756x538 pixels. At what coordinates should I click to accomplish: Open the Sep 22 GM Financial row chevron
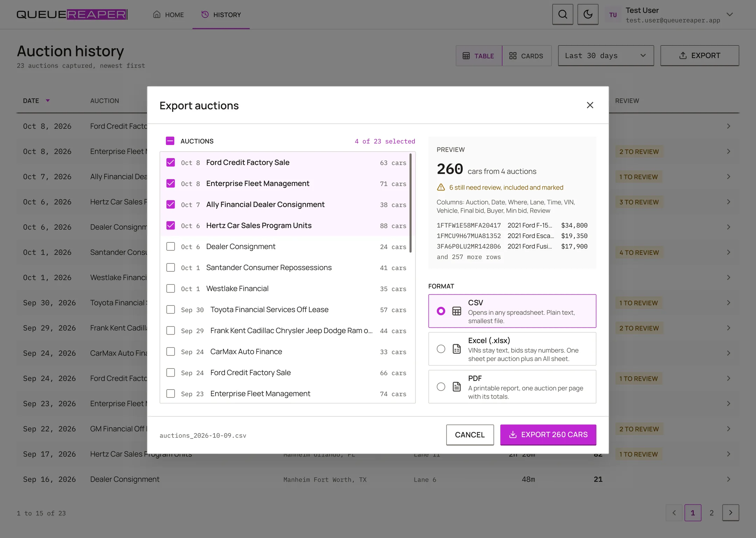tap(729, 429)
